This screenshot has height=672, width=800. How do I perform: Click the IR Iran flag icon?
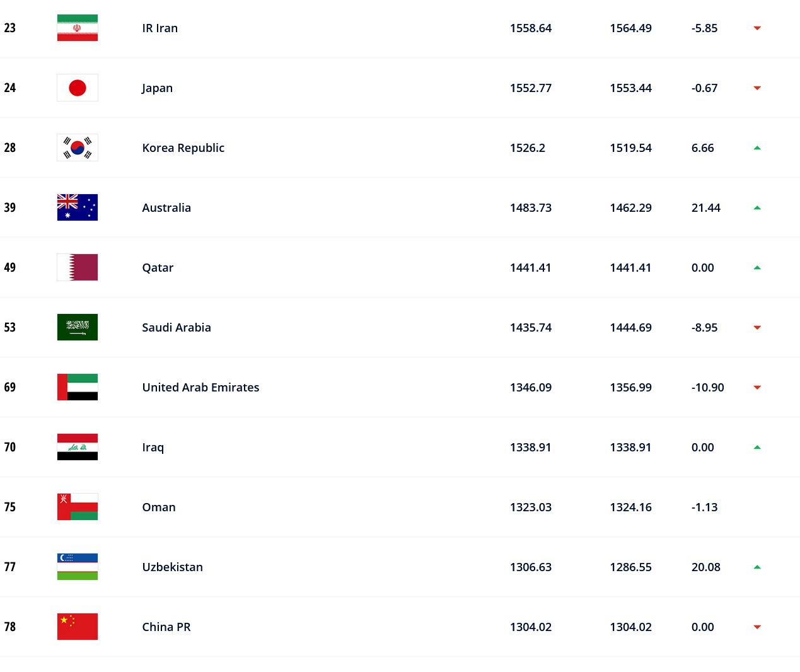78,28
